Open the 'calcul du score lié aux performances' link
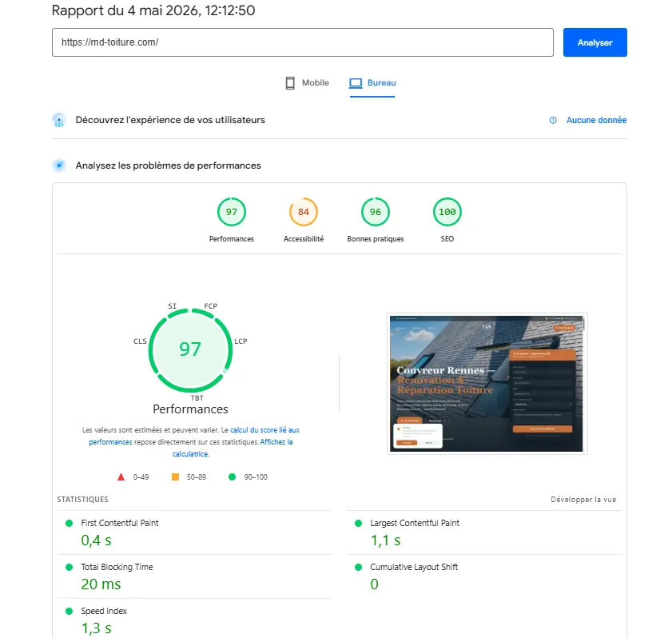Image resolution: width=672 pixels, height=638 pixels. (x=194, y=436)
